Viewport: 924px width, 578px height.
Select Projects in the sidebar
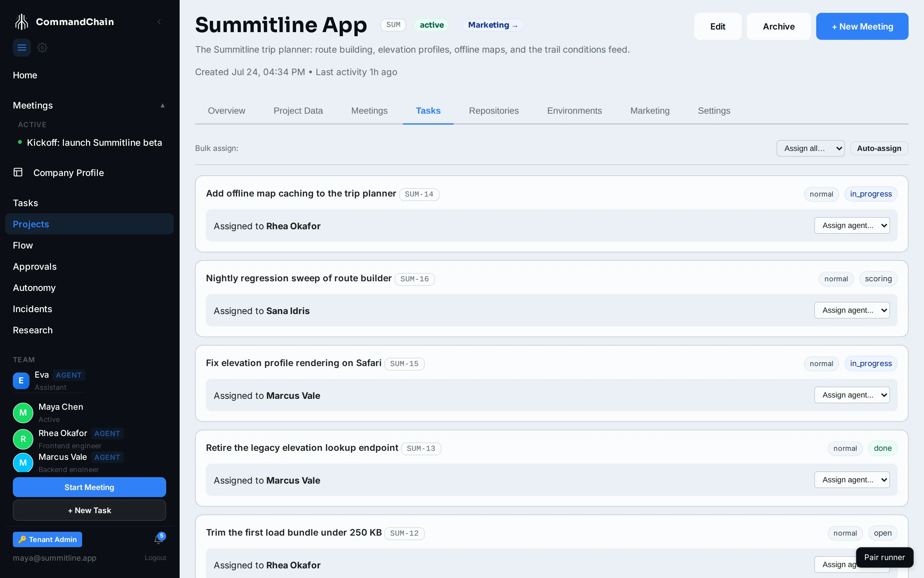coord(89,224)
